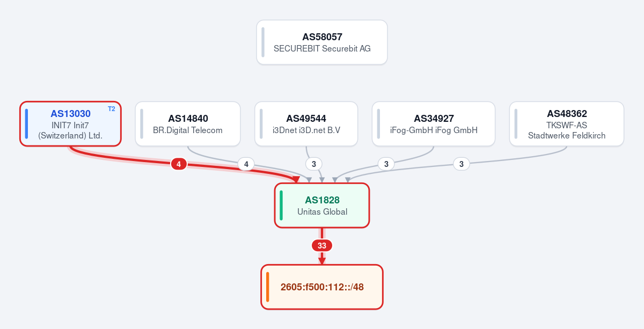Click the AS1828 title text
The height and width of the screenshot is (329, 644).
pos(322,200)
